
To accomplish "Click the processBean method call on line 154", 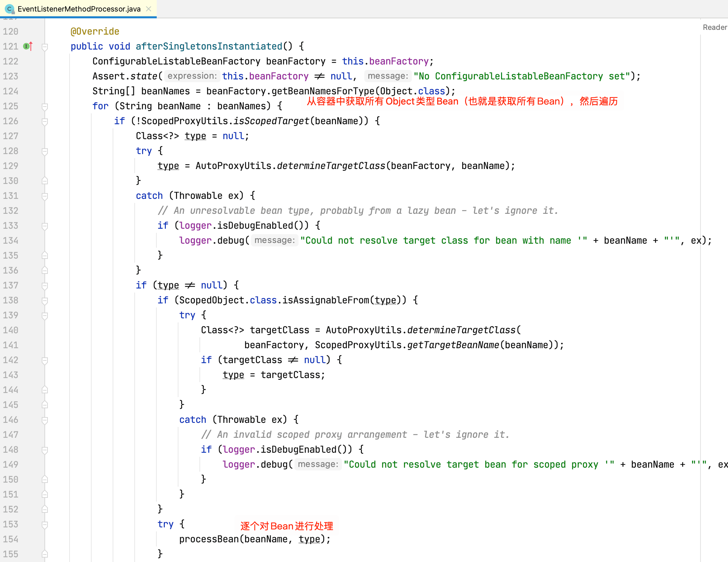I will coord(209,539).
